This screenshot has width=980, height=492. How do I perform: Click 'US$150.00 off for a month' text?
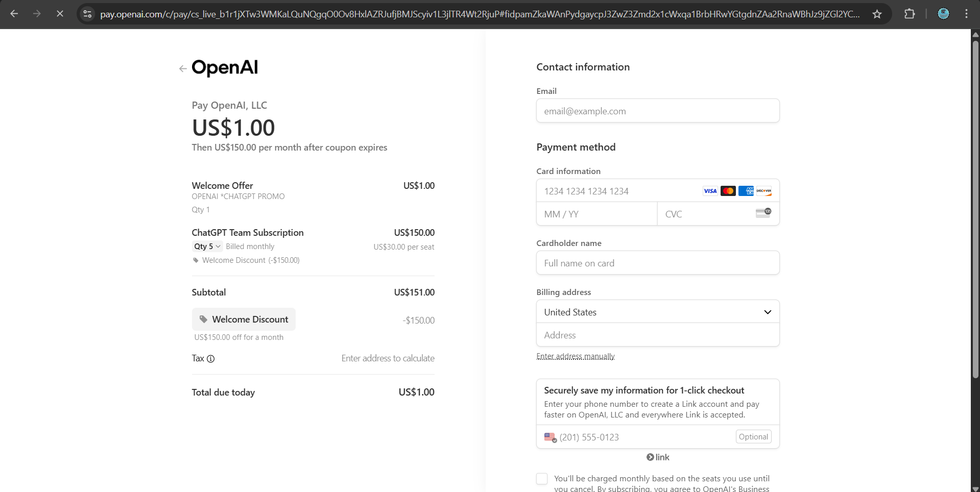(x=238, y=337)
